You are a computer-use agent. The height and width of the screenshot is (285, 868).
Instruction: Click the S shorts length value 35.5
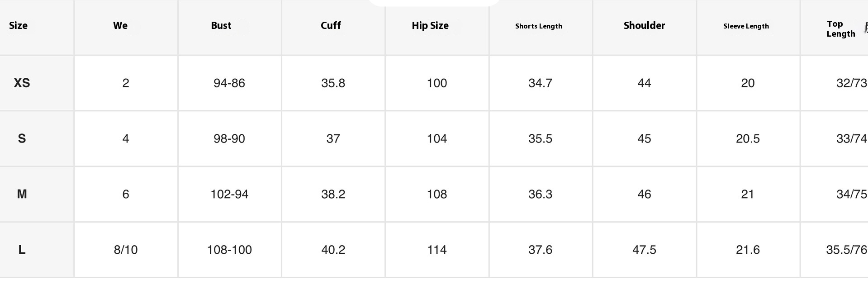541,139
